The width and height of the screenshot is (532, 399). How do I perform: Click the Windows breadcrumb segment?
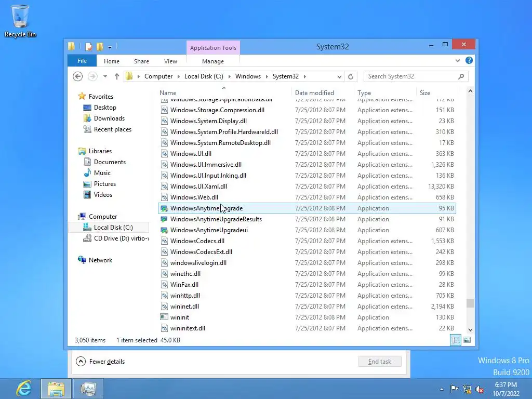tap(248, 76)
